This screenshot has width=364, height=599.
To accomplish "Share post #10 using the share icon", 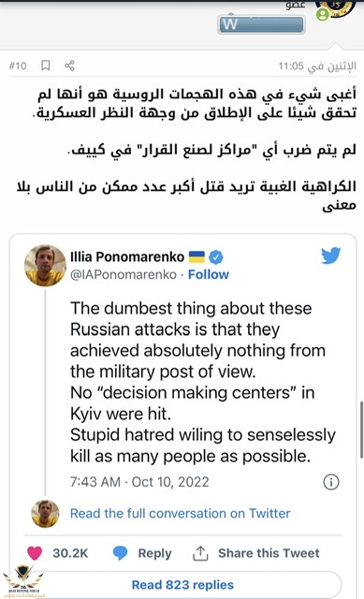I will pos(69,66).
